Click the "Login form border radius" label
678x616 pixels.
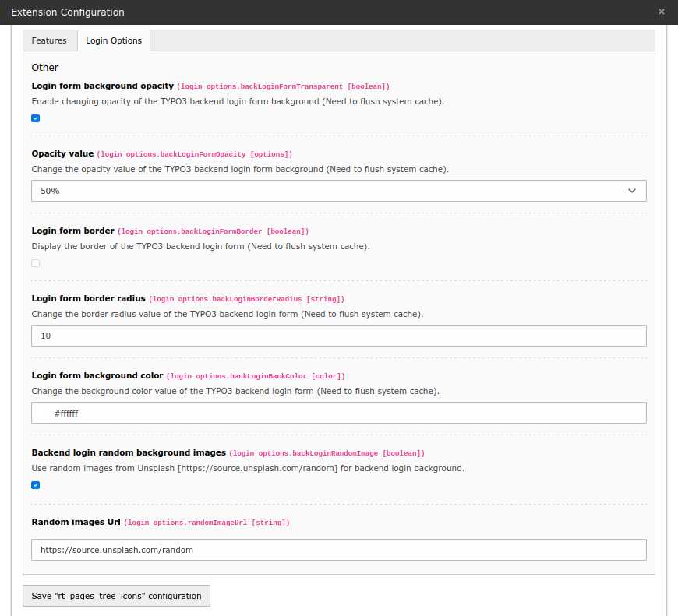click(x=88, y=298)
